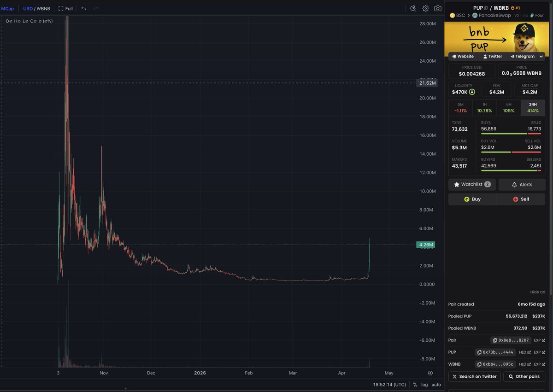Image resolution: width=553 pixels, height=392 pixels.
Task: Open BSC chain link
Action: coord(458,15)
